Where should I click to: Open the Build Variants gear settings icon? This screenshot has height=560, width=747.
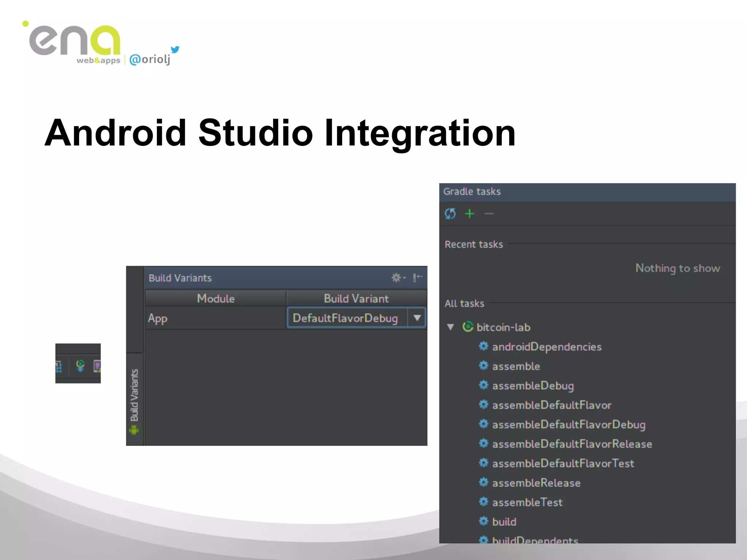398,278
